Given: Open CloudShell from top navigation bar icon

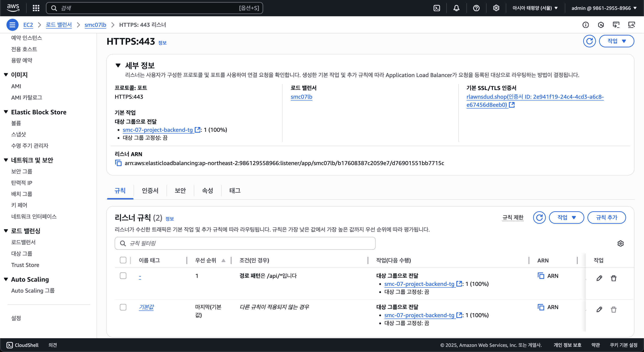Looking at the screenshot, I should (436, 8).
